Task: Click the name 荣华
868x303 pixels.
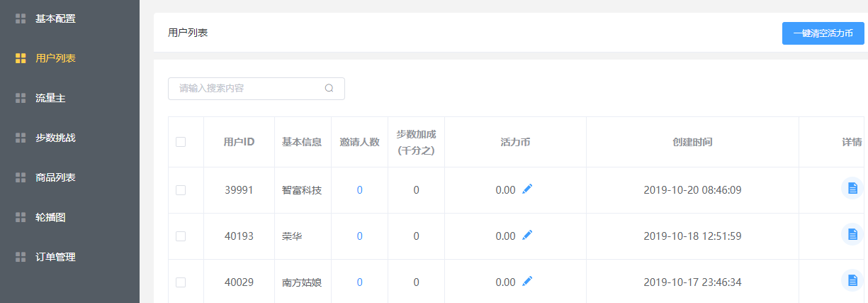Action: point(292,236)
